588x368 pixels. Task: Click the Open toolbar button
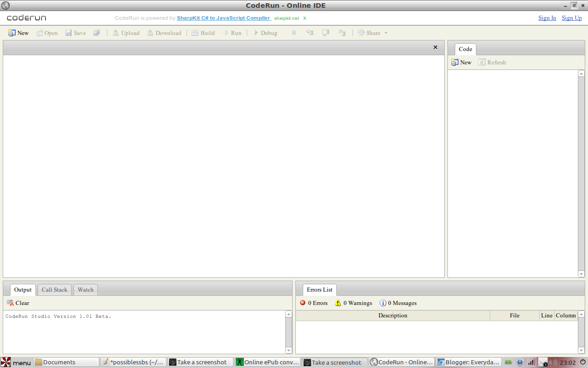pos(47,33)
